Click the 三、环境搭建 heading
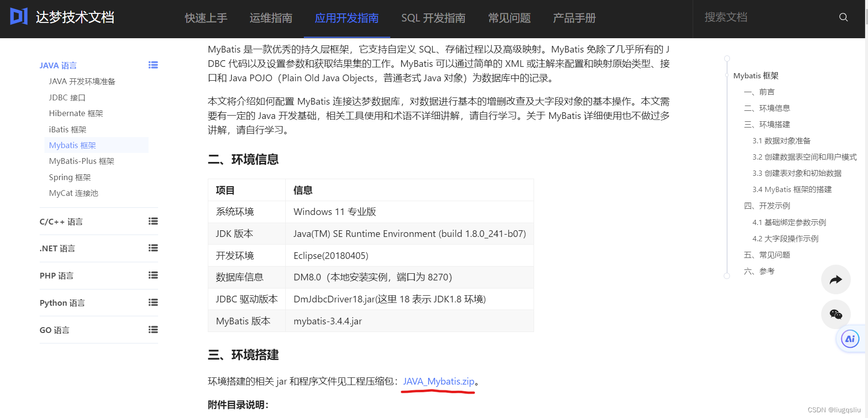 [x=243, y=354]
